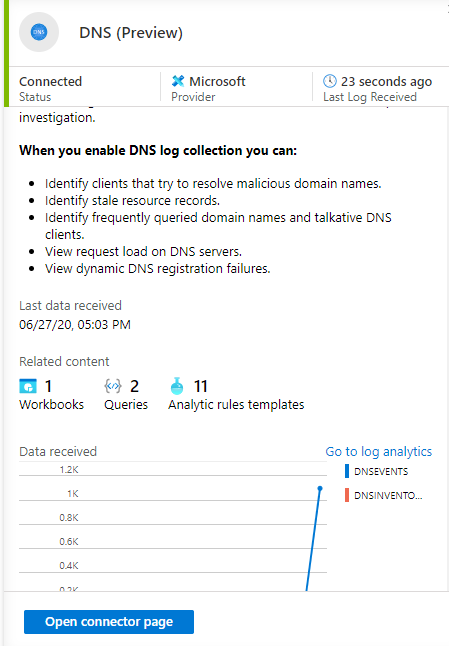
Task: Toggle the DNSEVENTS blue legend swatch
Action: pos(347,471)
